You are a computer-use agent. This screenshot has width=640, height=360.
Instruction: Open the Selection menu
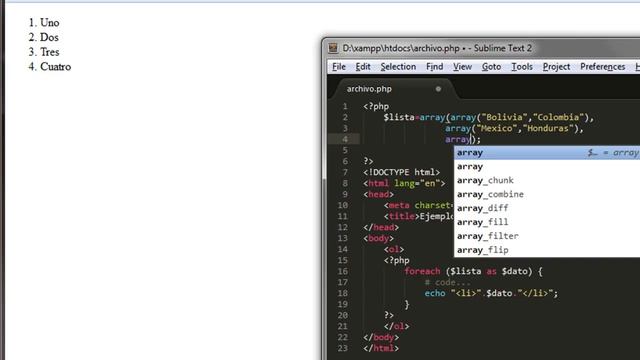(398, 67)
